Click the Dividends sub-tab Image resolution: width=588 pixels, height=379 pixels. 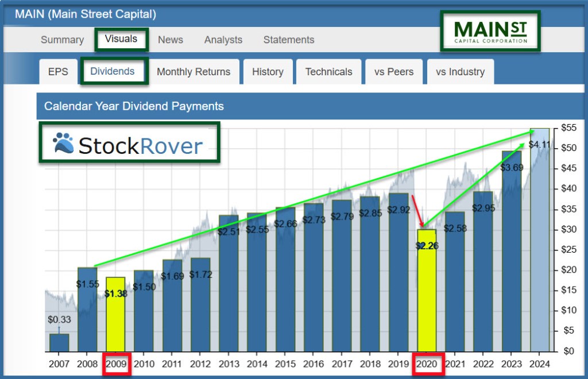114,71
